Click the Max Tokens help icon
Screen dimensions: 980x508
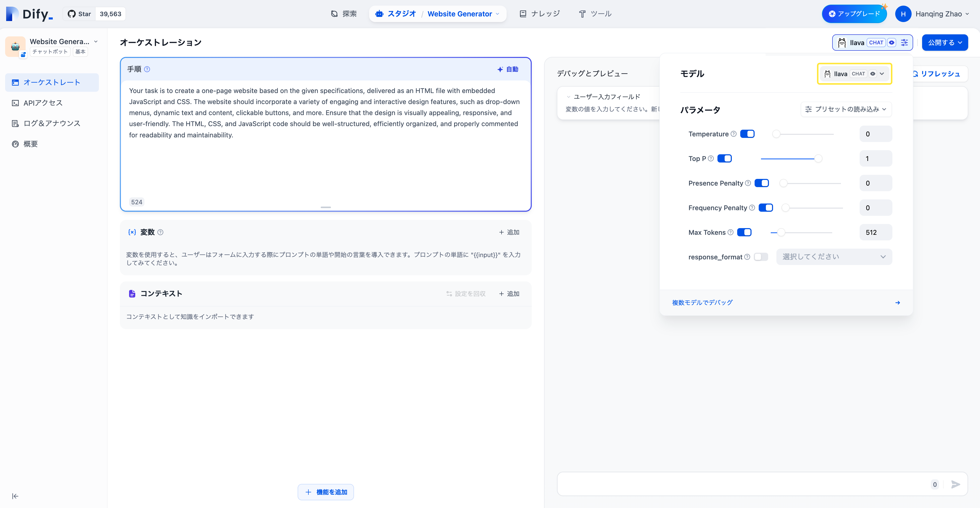(731, 232)
